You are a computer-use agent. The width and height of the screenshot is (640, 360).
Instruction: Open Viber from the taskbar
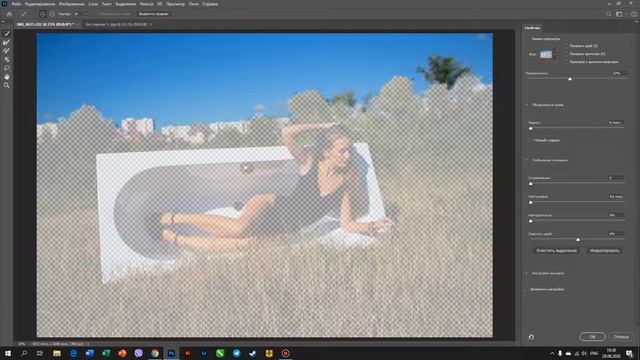tap(138, 353)
